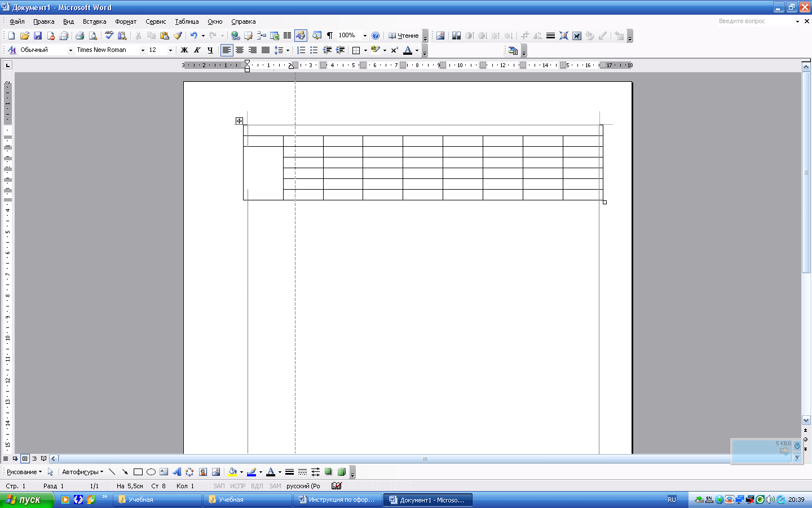Image resolution: width=812 pixels, height=508 pixels.
Task: Insert a hyperlink using the globe icon
Action: point(235,36)
